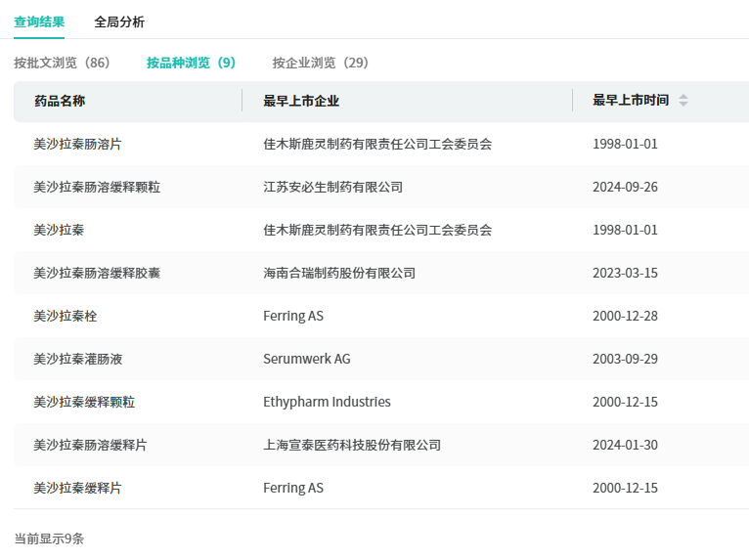Sort by 最早上市时间 using sort arrows icon
Viewport: 749px width, 560px height.
tap(683, 101)
